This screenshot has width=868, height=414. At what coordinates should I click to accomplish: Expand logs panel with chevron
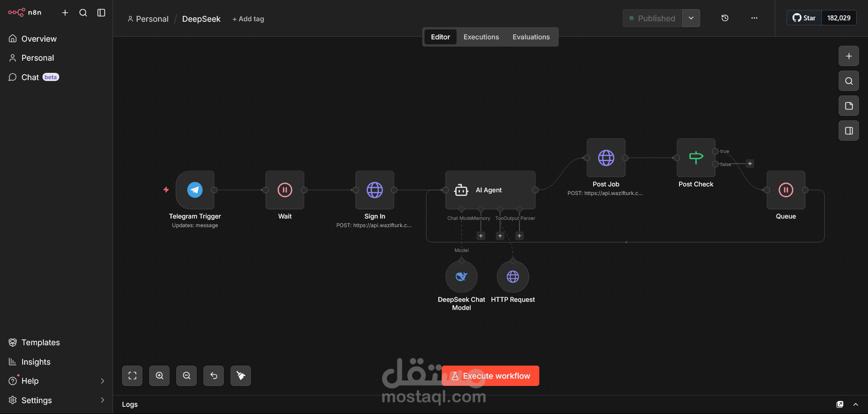pyautogui.click(x=856, y=404)
